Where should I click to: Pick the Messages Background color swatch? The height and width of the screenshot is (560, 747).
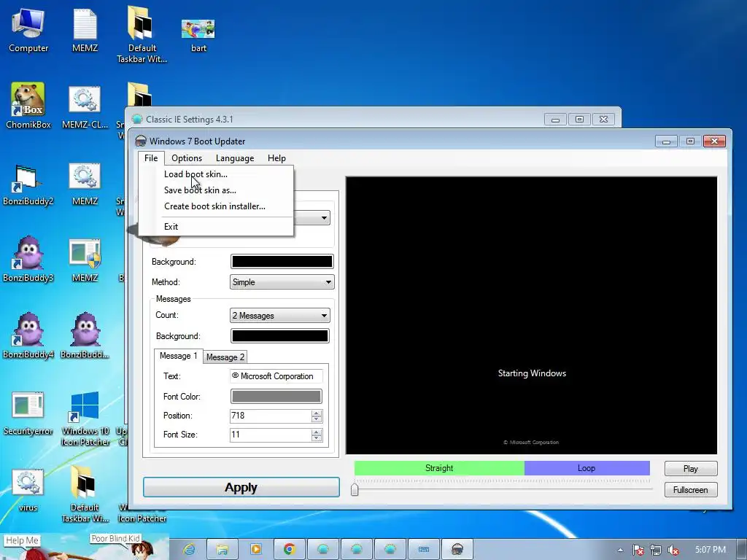[279, 336]
